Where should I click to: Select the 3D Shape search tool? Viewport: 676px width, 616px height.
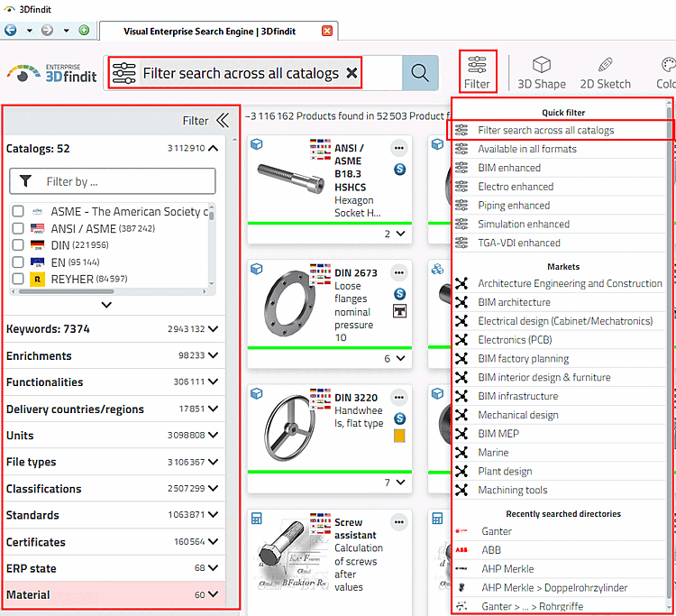(542, 72)
